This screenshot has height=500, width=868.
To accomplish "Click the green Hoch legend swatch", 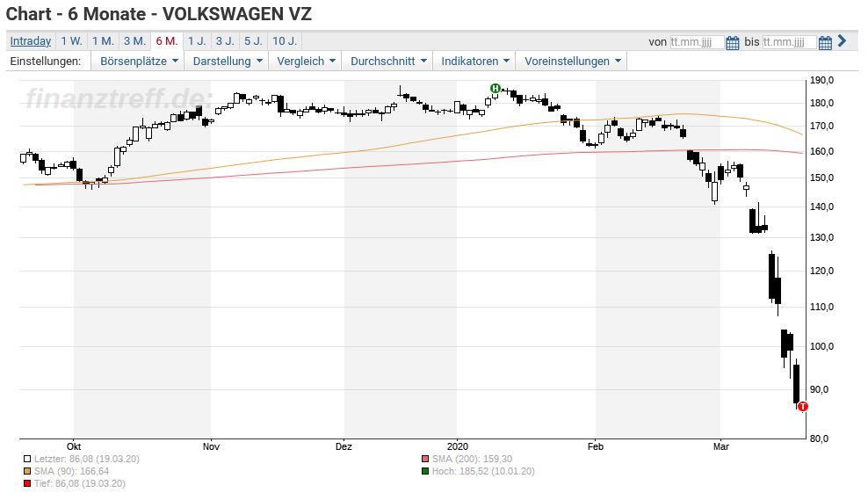I will 425,471.
